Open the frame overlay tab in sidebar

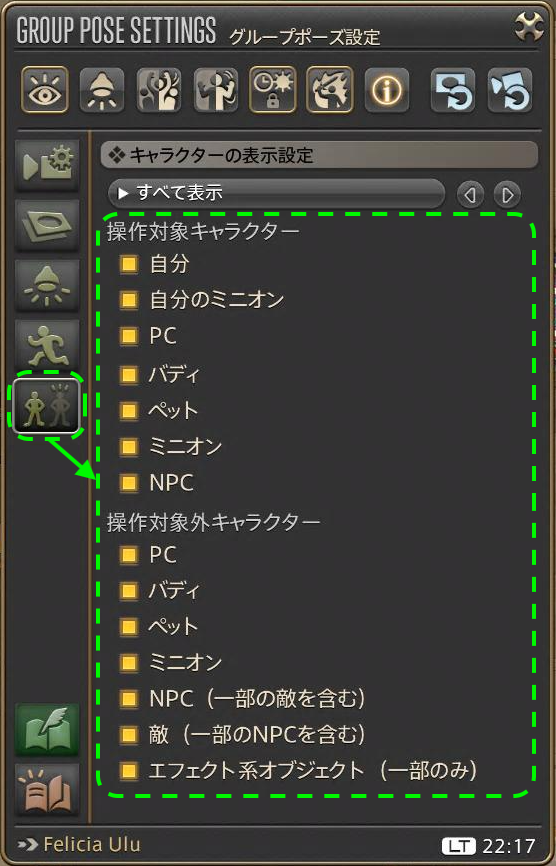tap(47, 225)
